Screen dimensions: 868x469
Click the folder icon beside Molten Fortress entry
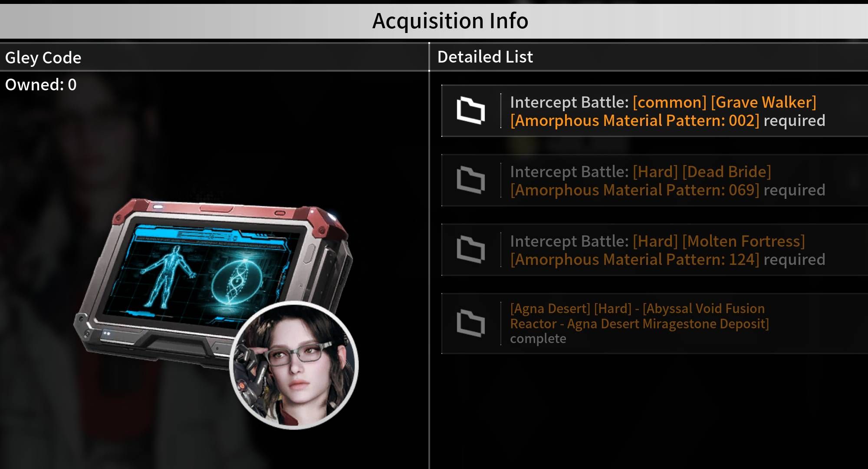[x=471, y=250]
